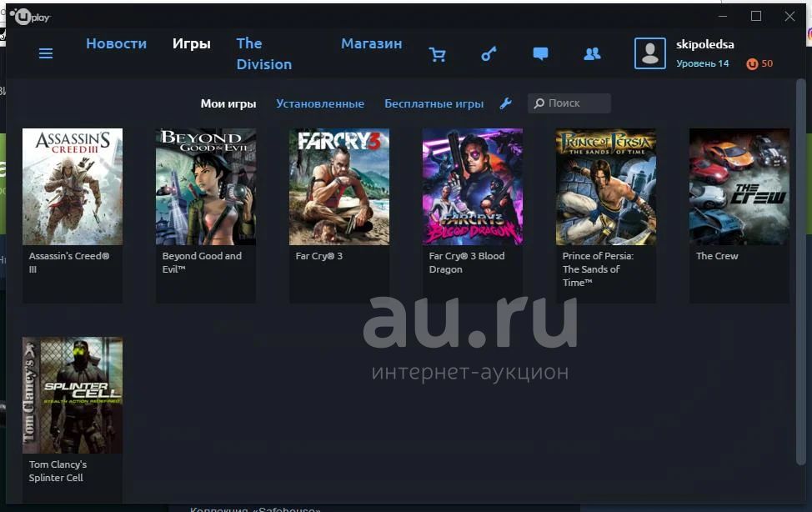
Task: Open the friends list icon
Action: pyautogui.click(x=592, y=54)
